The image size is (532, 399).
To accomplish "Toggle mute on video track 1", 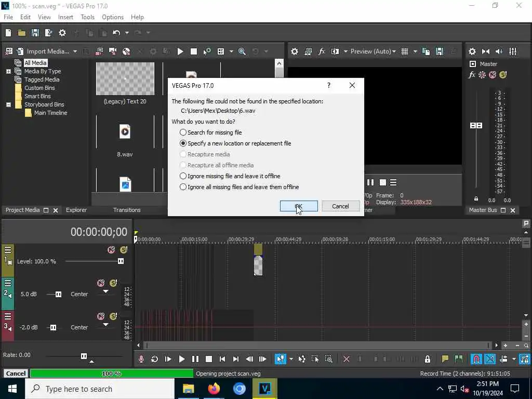I will (111, 250).
